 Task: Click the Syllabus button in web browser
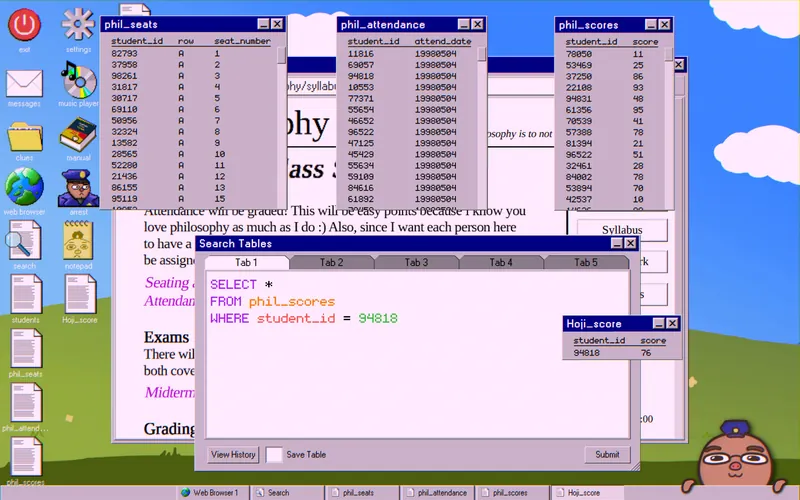[622, 230]
